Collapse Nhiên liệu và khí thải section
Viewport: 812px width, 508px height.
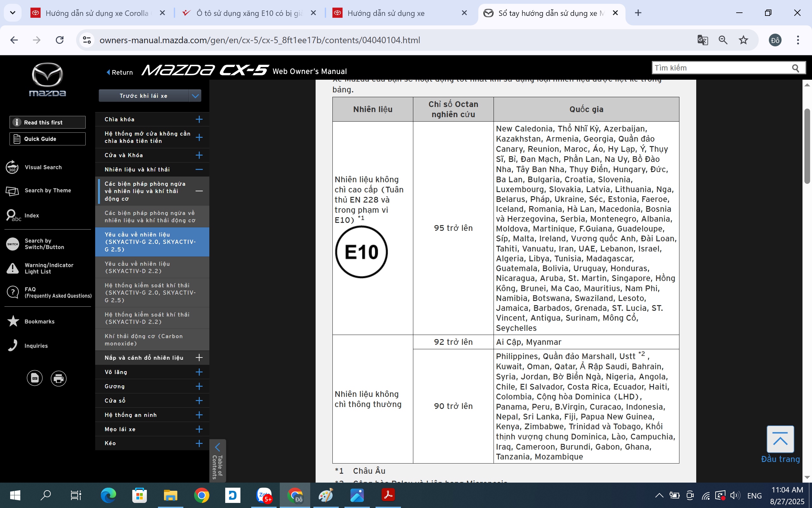pos(199,170)
